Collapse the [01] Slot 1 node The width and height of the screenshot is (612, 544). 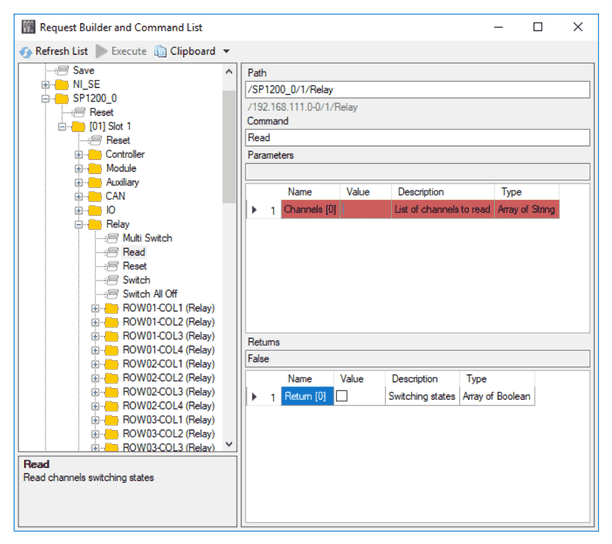click(62, 127)
